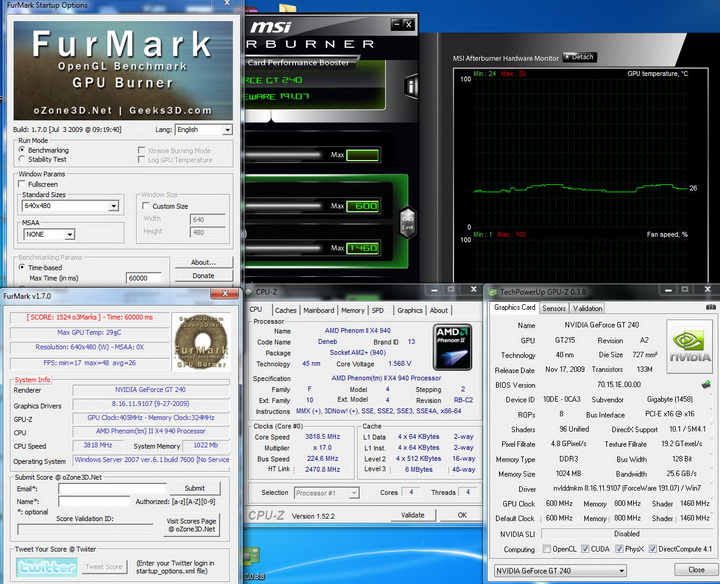Click the Close button in GPU-Z

[x=696, y=569]
